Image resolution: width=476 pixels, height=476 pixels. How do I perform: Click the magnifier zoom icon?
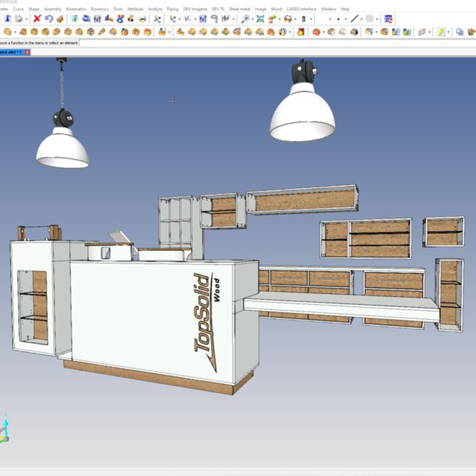(245, 19)
